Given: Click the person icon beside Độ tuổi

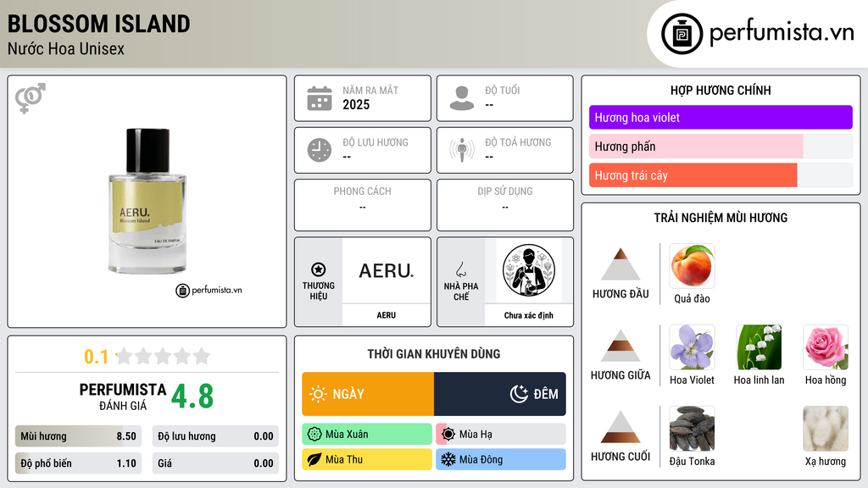Looking at the screenshot, I should pos(462,98).
